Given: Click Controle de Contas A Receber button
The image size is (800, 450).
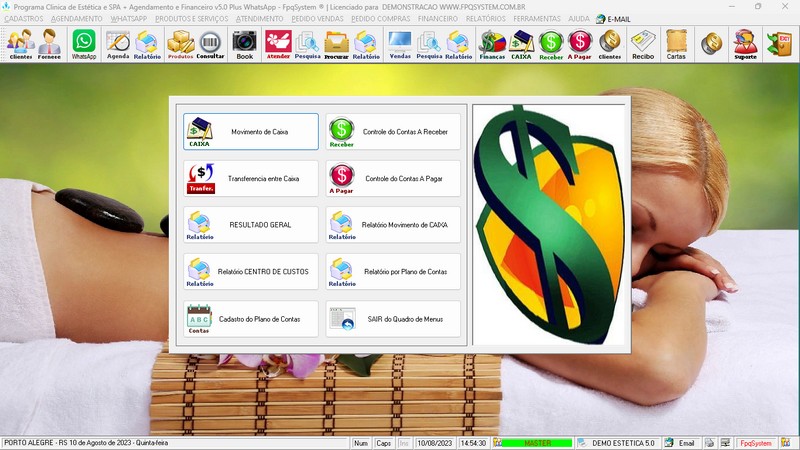Looking at the screenshot, I should (x=393, y=132).
